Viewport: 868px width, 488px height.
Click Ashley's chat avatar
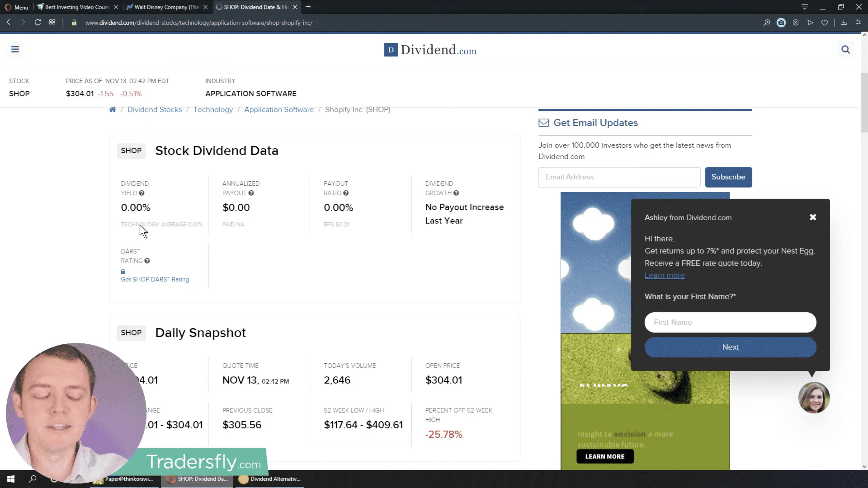pyautogui.click(x=814, y=398)
